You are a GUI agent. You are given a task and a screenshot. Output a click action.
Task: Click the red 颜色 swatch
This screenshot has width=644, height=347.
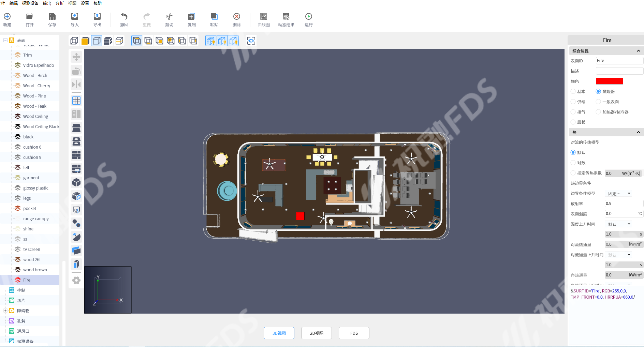610,81
